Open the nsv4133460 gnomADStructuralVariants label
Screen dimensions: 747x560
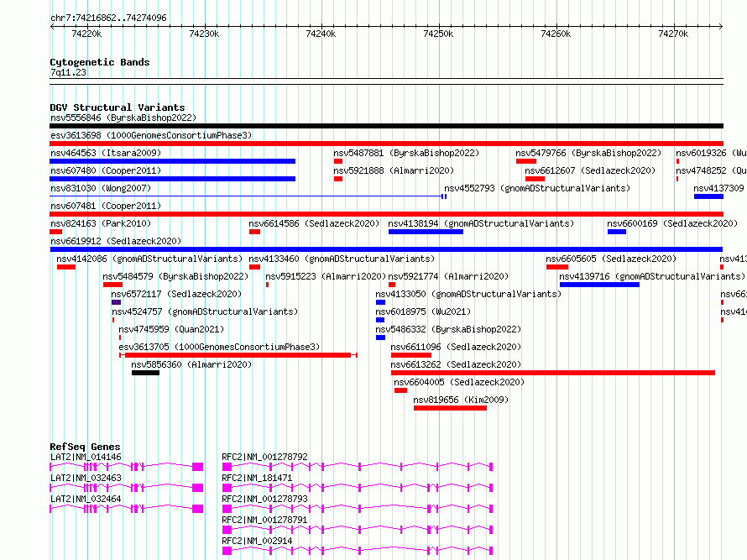pyautogui.click(x=342, y=259)
